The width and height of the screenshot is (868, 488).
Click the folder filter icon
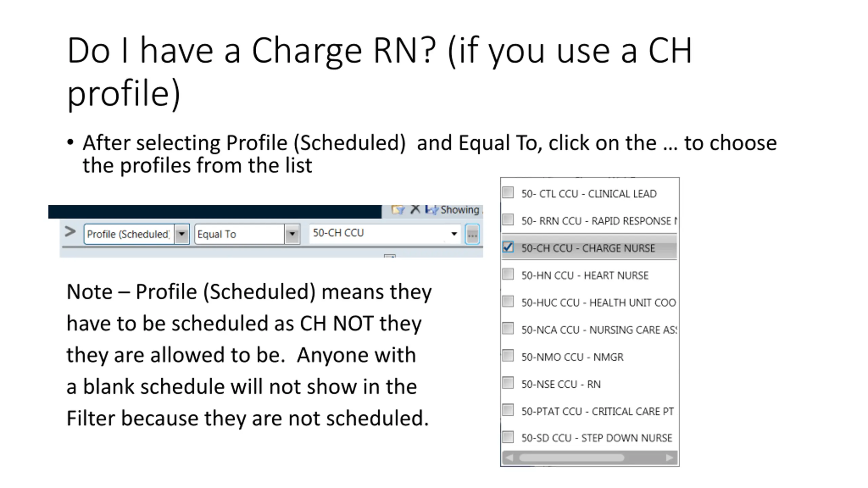pyautogui.click(x=398, y=210)
